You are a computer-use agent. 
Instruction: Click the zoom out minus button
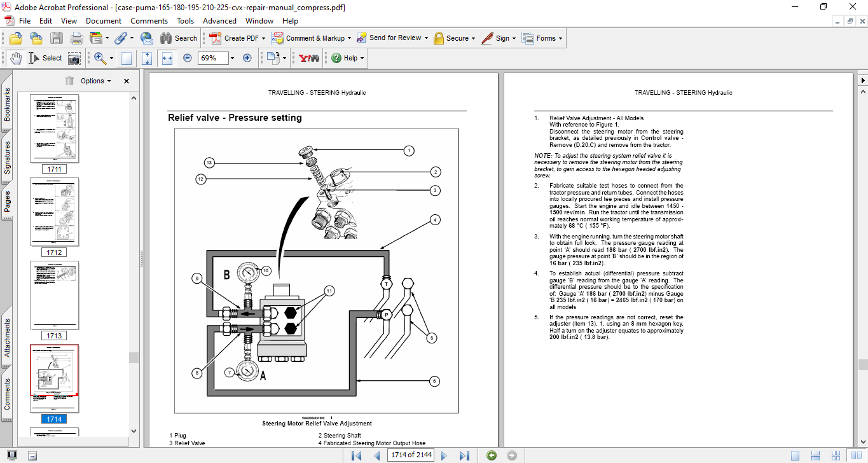click(187, 58)
